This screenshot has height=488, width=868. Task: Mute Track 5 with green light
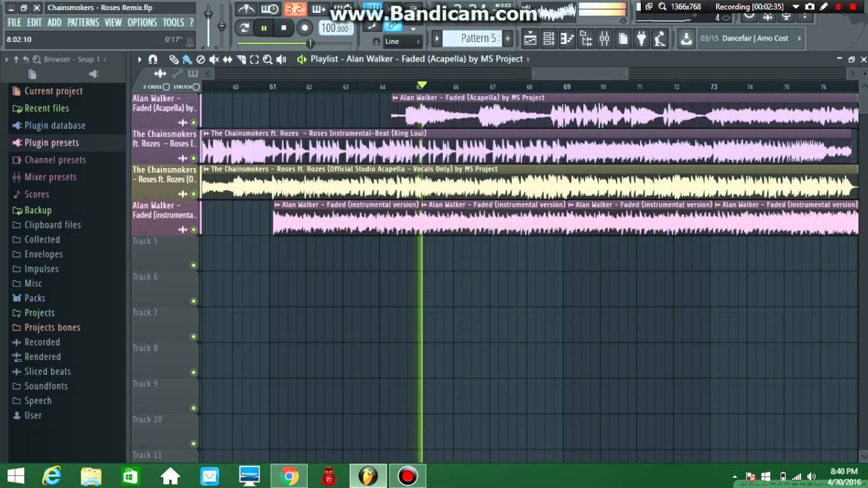[x=193, y=265]
